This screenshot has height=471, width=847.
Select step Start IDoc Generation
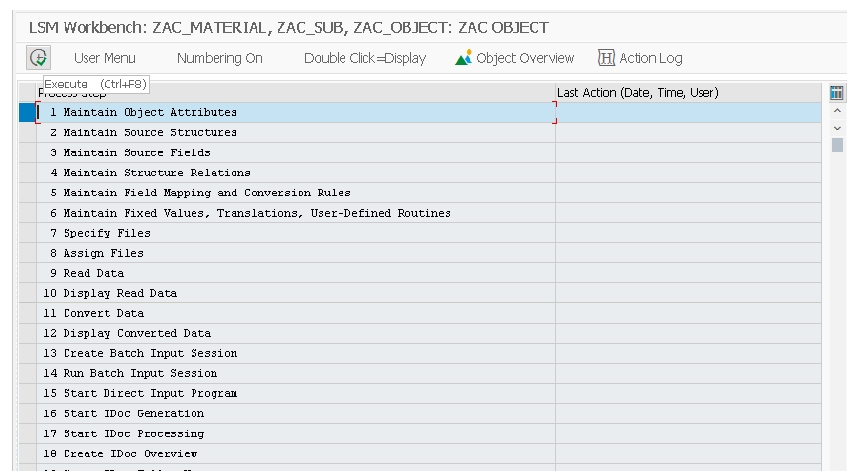(134, 413)
